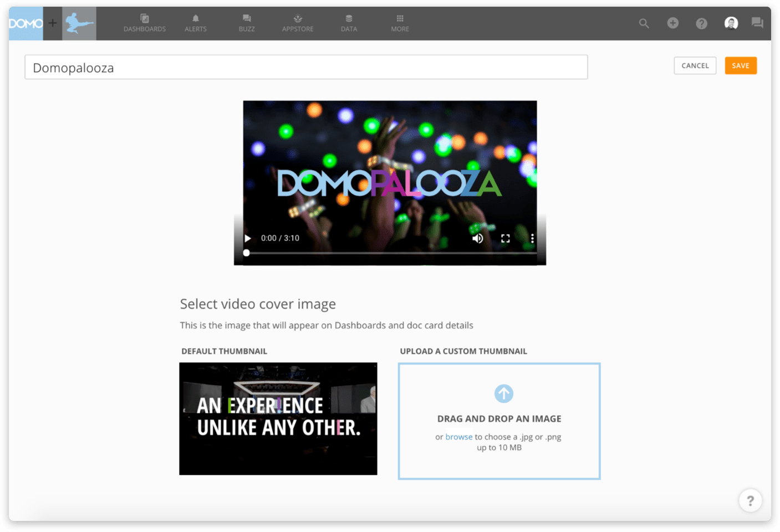Click the 'DEFAULT THUMBNAIL' label

coord(225,351)
